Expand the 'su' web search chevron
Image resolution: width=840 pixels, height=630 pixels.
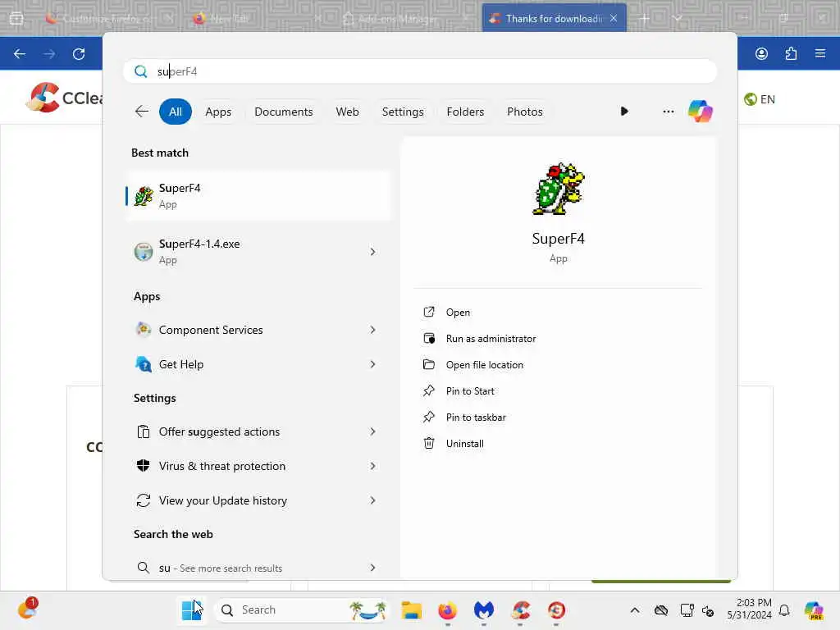[x=372, y=568]
